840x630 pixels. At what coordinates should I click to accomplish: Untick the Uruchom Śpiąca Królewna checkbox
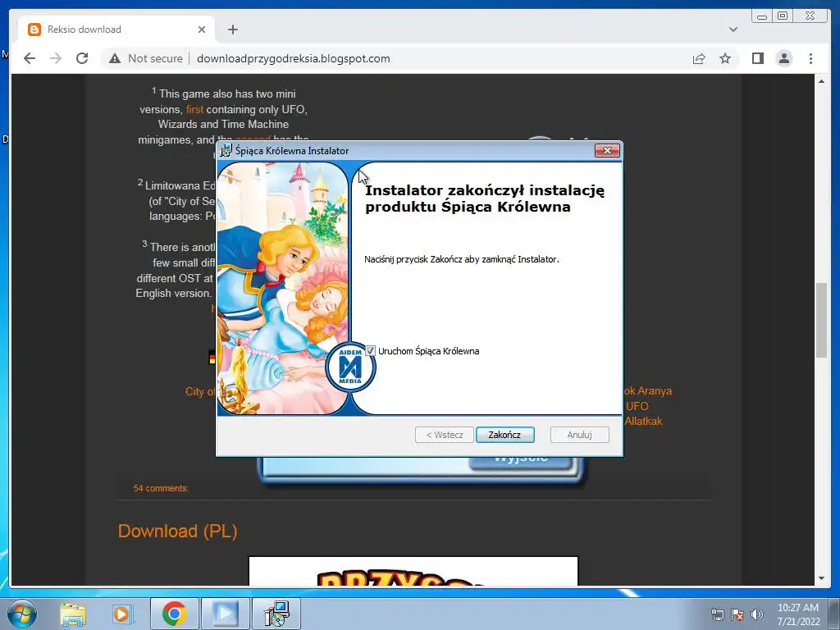pyautogui.click(x=370, y=351)
